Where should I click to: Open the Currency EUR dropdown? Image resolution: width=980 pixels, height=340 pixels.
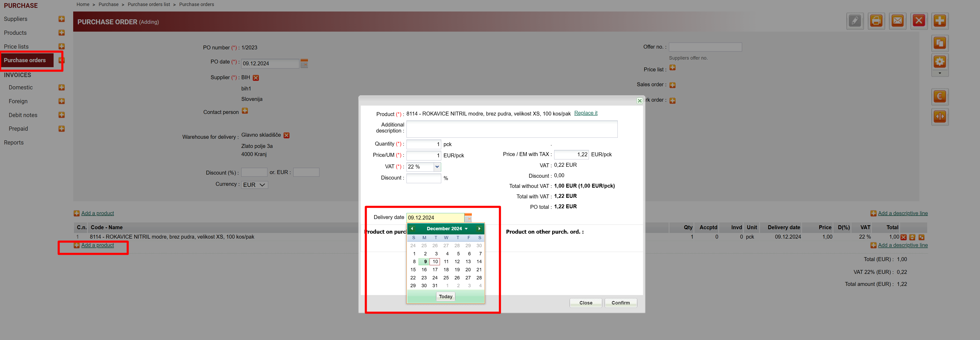(x=255, y=185)
